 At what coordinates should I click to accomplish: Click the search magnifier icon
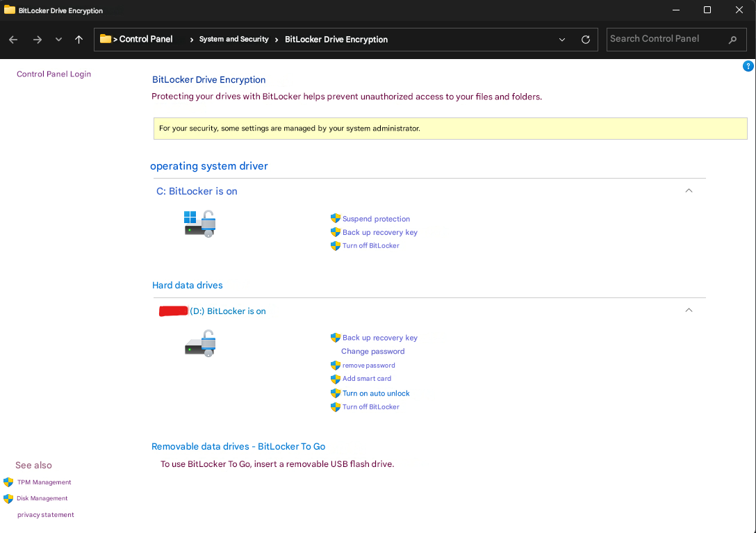point(733,40)
